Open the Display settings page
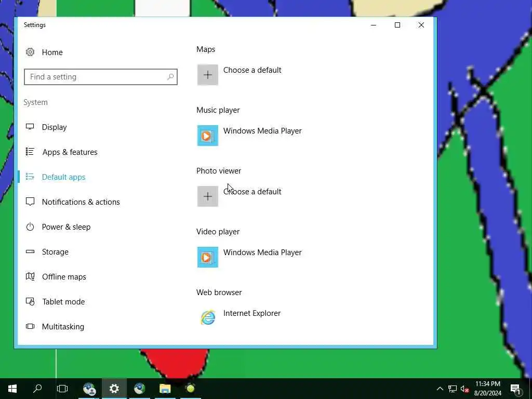 click(x=54, y=127)
